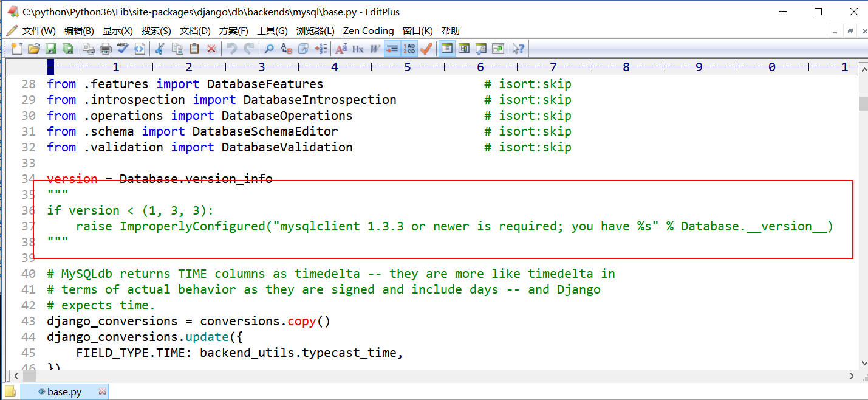The width and height of the screenshot is (868, 400).
Task: Open Find with the magnifier icon
Action: 268,49
